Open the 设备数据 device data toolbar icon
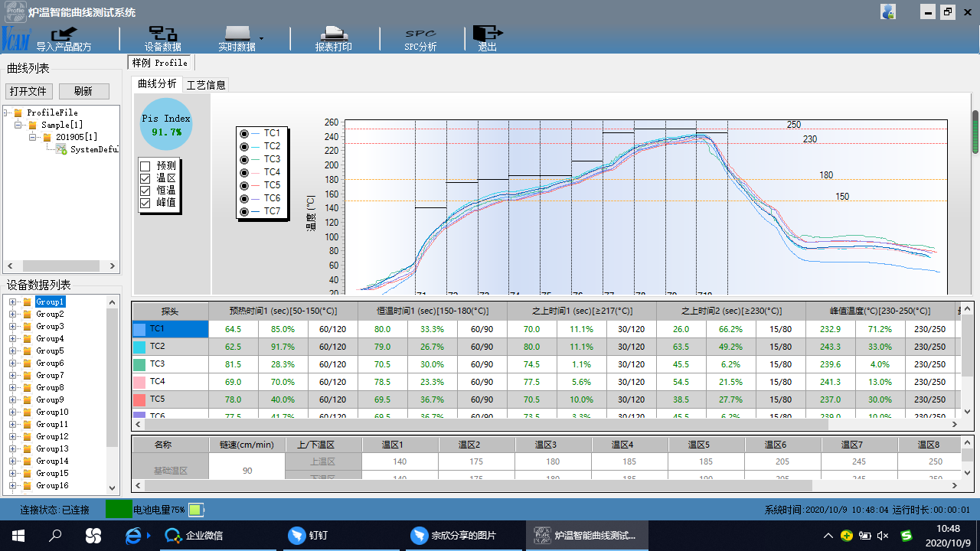Screen dimensions: 980x551 162,34
